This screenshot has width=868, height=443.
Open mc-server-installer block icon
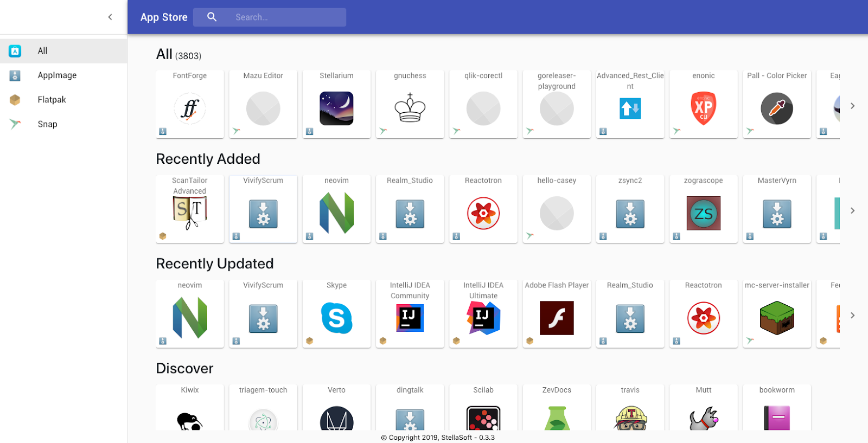777,318
